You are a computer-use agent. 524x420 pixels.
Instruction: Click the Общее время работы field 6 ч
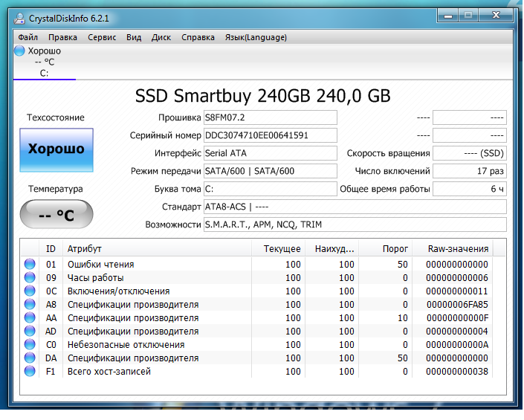(470, 189)
